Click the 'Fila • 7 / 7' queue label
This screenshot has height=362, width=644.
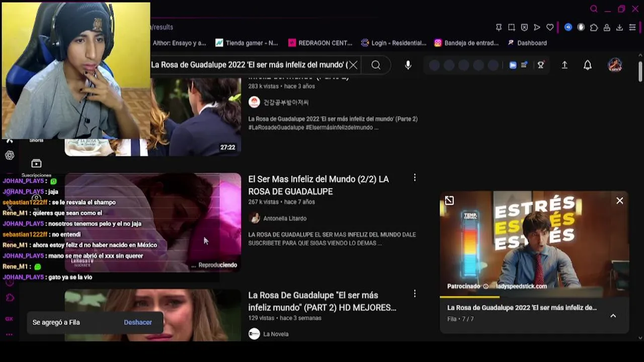[460, 319]
